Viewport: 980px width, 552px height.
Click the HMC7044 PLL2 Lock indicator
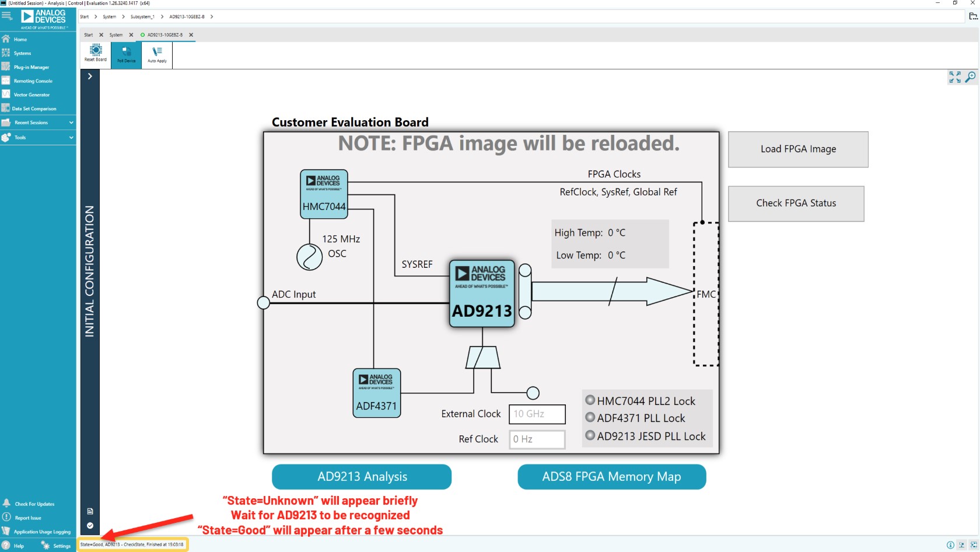(591, 400)
